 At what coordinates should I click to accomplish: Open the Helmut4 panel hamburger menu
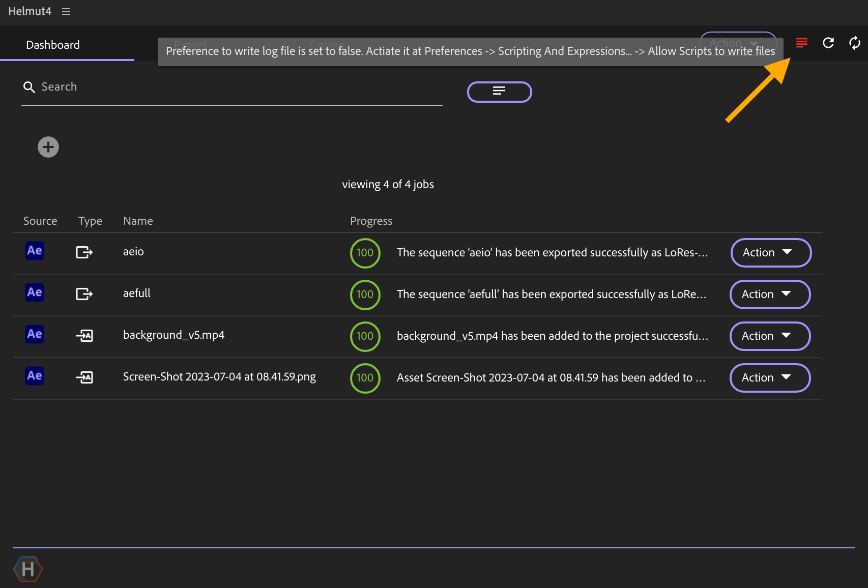(66, 12)
